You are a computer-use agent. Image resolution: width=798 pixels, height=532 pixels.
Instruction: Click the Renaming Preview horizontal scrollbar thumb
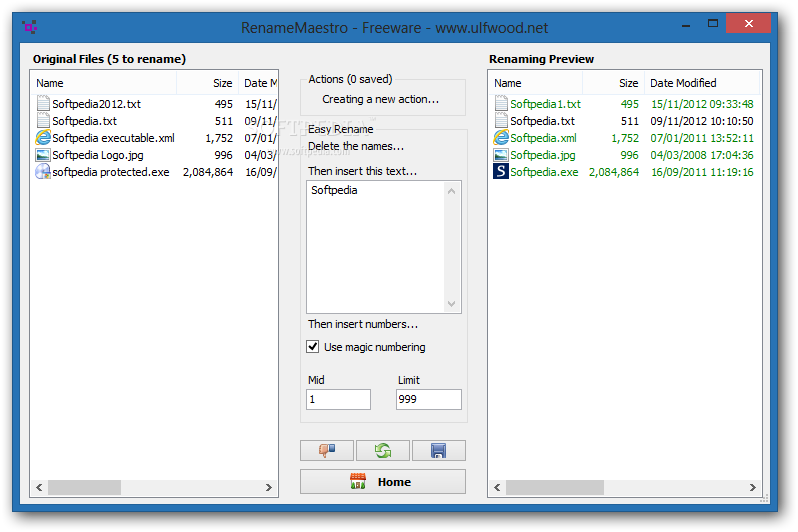tap(555, 487)
